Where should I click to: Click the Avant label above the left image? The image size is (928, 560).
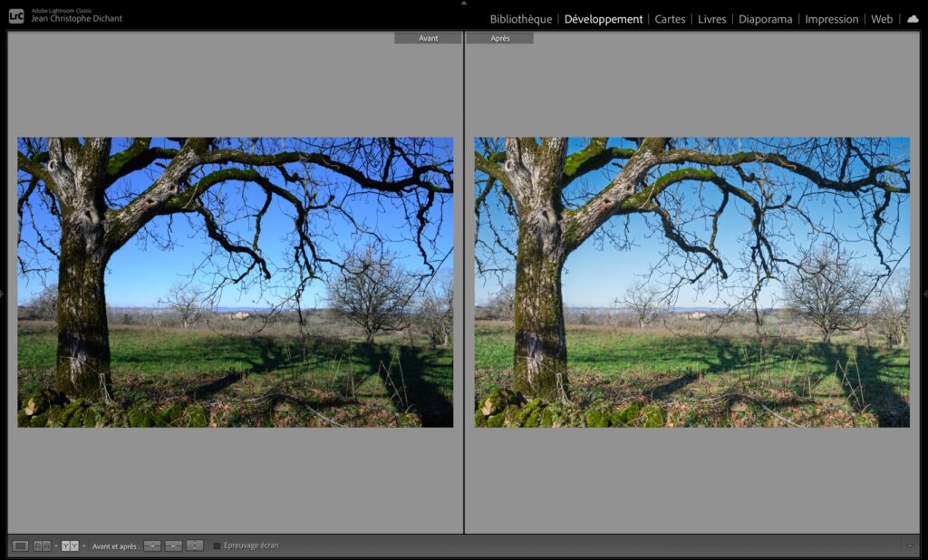tap(427, 37)
